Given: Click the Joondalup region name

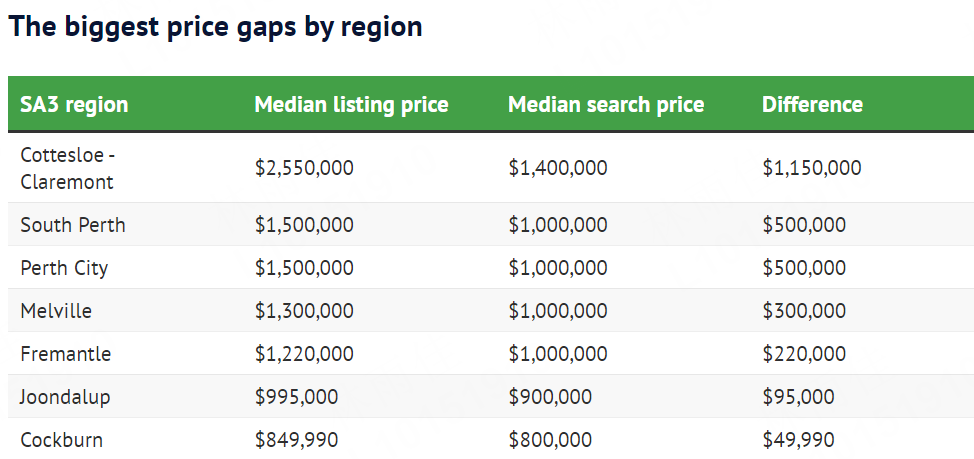Looking at the screenshot, I should coord(65,397).
